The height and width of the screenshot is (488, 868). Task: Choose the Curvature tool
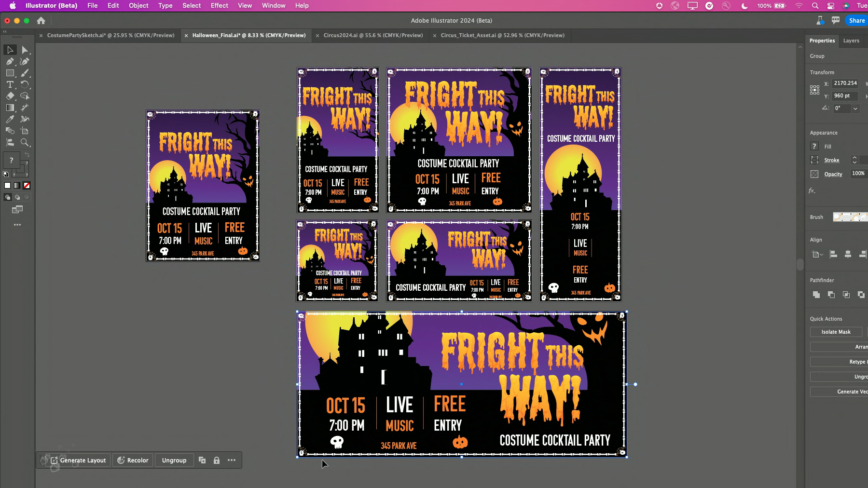pos(25,61)
